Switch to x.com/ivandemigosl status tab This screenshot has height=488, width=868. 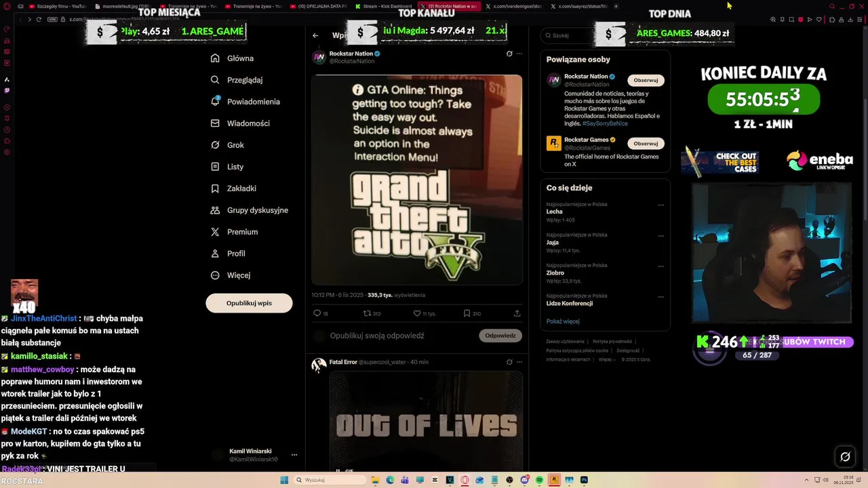tap(513, 6)
